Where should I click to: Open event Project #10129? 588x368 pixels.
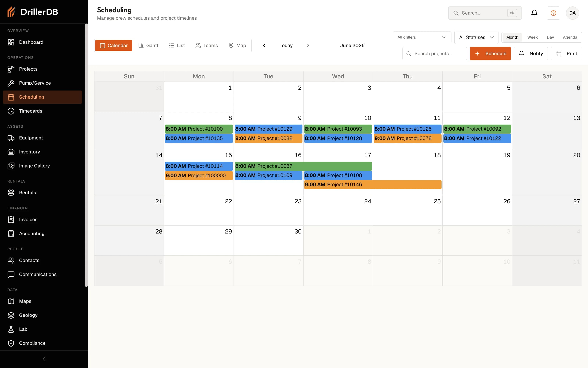click(x=268, y=129)
